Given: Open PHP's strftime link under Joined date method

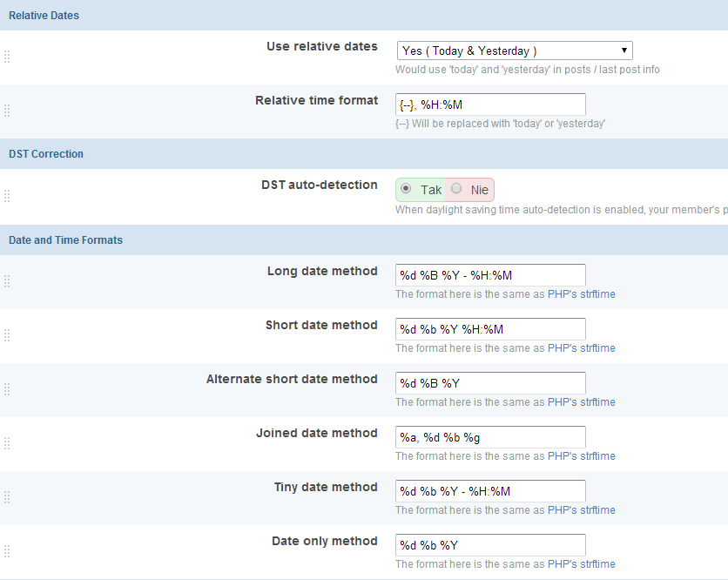Looking at the screenshot, I should click(581, 456).
